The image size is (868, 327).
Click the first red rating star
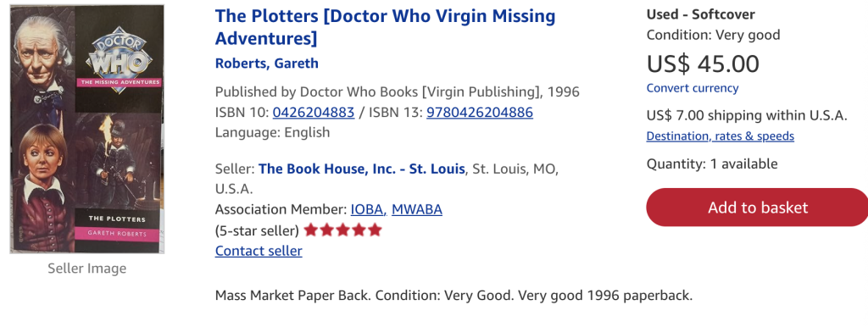coord(310,230)
